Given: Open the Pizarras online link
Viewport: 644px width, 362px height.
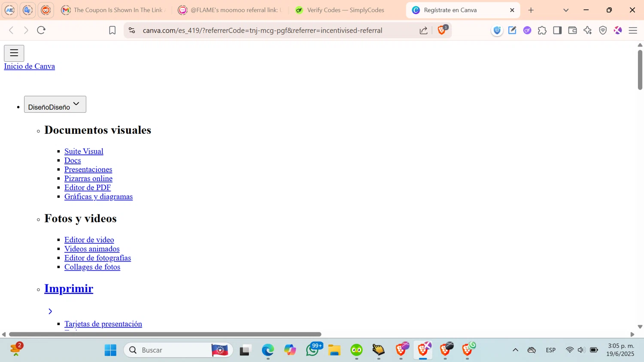Looking at the screenshot, I should pos(88,178).
